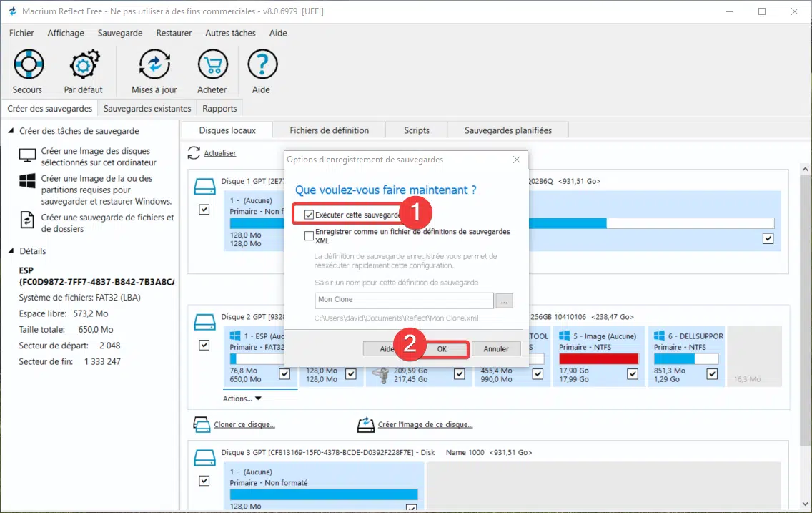Toggle Exécuter cette sauvegarde checkbox

(x=310, y=215)
